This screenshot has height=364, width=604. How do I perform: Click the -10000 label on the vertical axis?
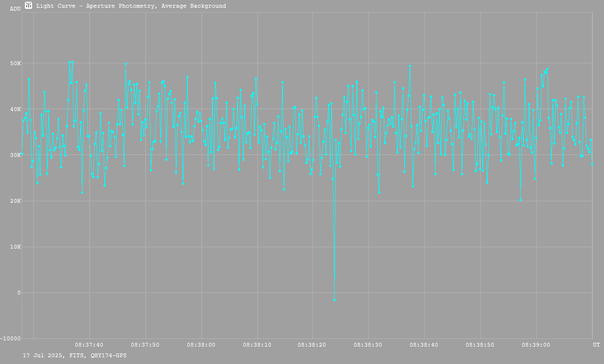click(11, 338)
